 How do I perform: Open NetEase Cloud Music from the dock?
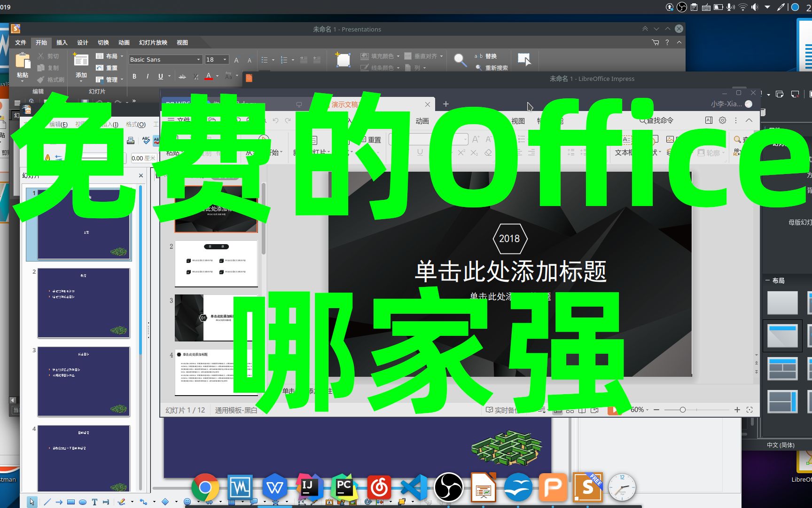(x=379, y=487)
